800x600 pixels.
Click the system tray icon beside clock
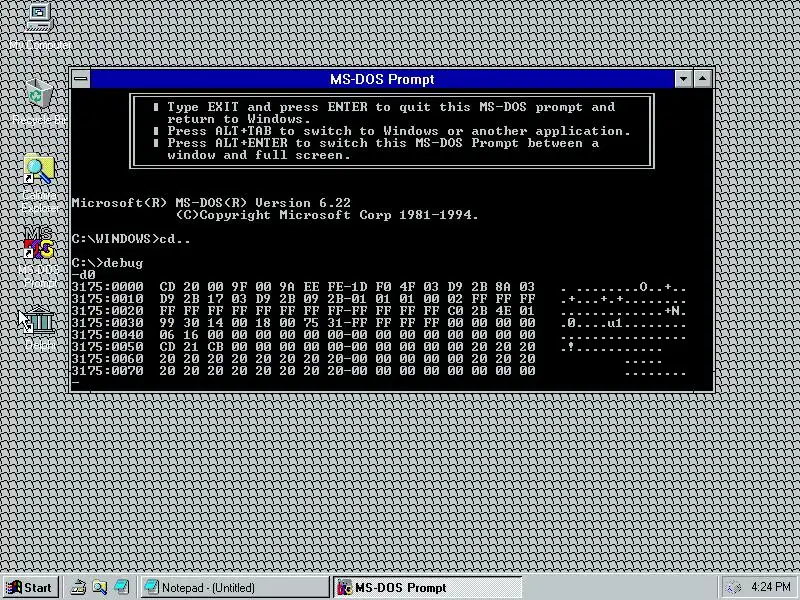(x=733, y=587)
